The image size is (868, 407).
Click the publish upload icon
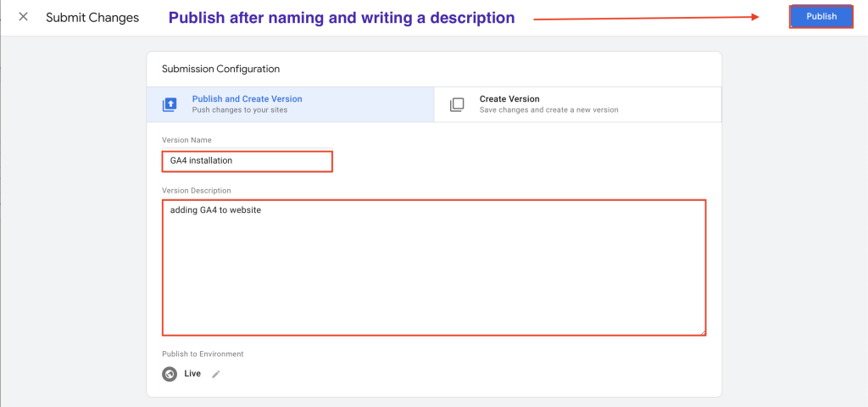point(170,104)
